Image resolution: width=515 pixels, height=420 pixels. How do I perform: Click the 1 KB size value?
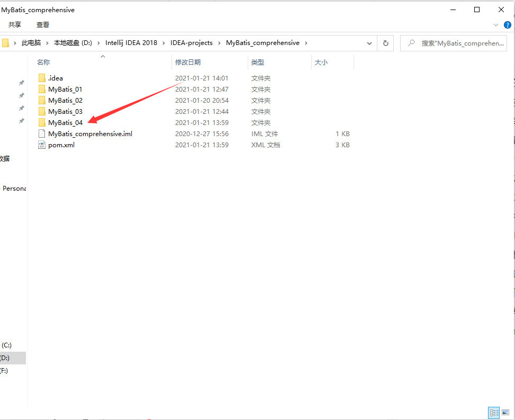coord(342,134)
